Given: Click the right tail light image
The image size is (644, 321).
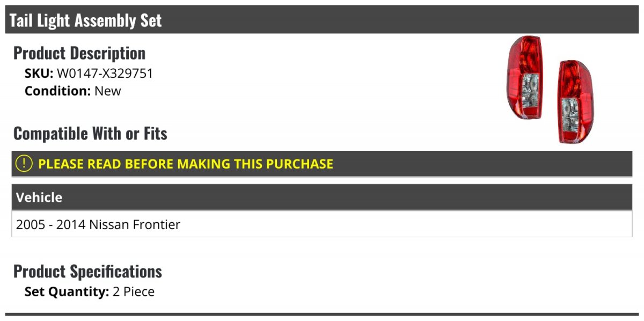Looking at the screenshot, I should [576, 102].
